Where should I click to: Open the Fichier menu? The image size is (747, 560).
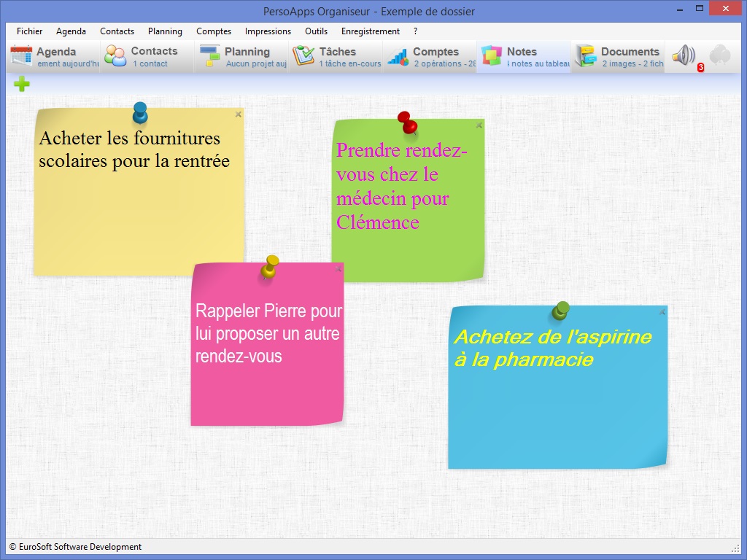pos(29,31)
